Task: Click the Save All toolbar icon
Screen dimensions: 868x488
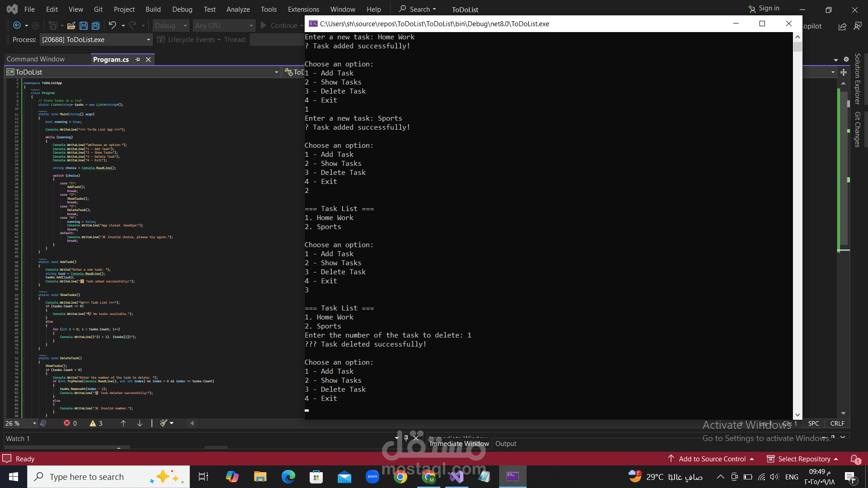Action: point(96,26)
